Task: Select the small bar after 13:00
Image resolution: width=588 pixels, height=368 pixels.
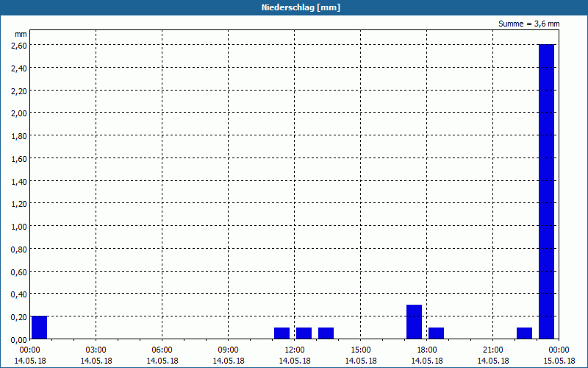Action: (x=326, y=333)
